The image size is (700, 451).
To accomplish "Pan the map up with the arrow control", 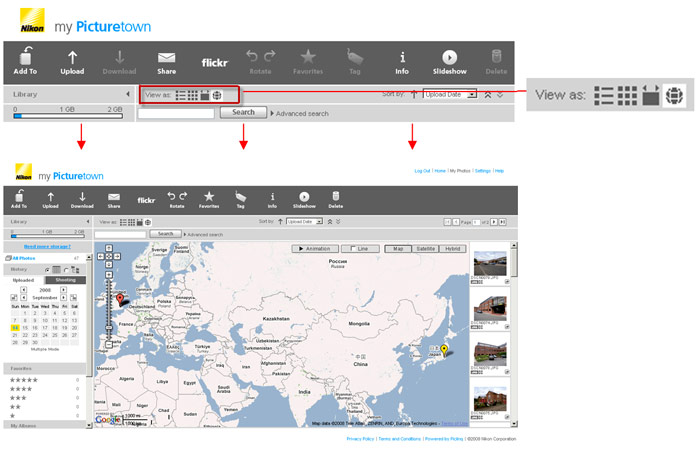I will [108, 248].
